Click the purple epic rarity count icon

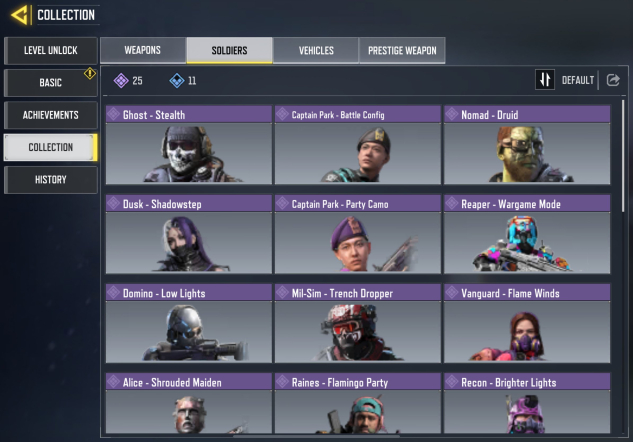coord(121,80)
